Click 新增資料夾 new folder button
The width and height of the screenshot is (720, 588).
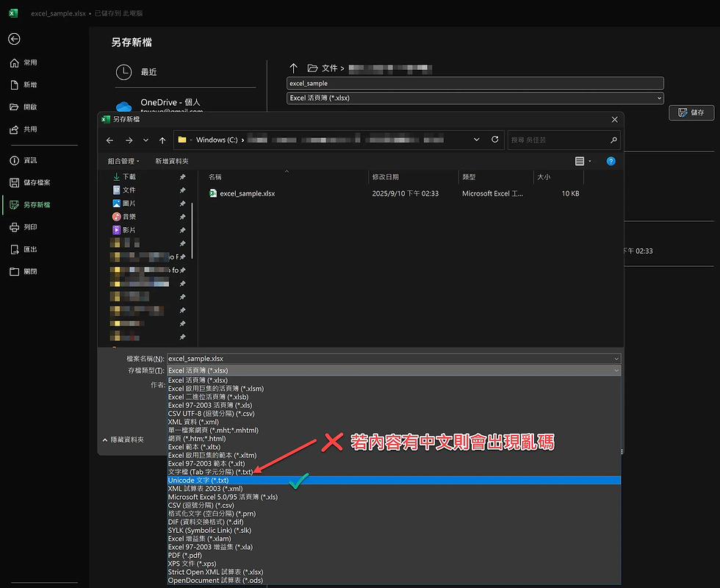(172, 161)
